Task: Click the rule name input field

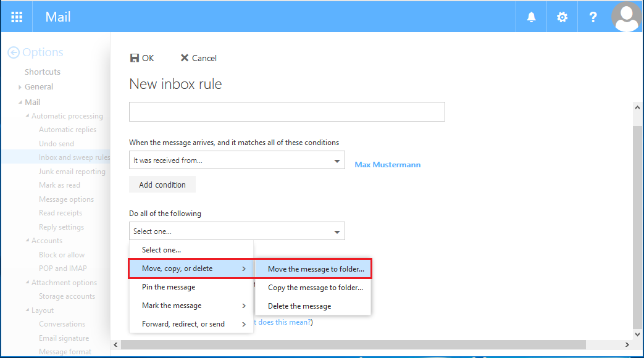Action: click(x=286, y=112)
